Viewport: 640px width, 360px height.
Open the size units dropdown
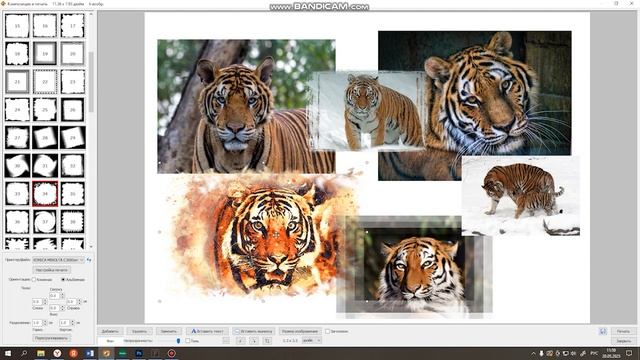tap(311, 340)
